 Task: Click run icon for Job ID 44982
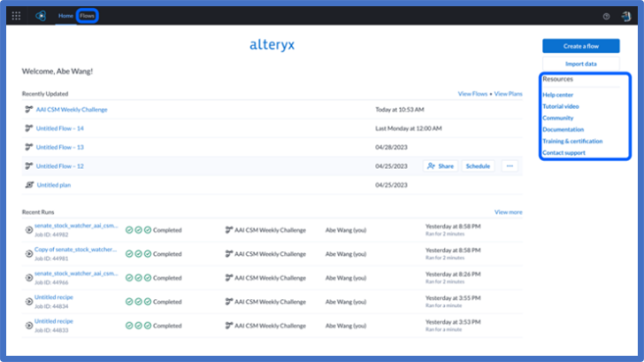[x=28, y=230]
